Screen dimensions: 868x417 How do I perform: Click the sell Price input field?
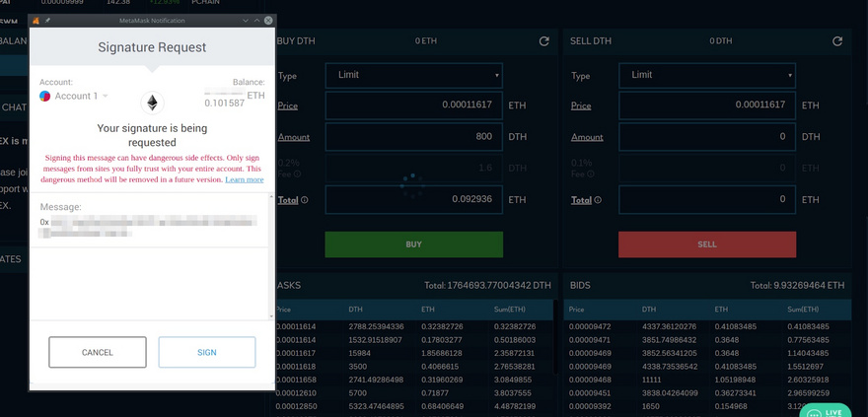coord(707,105)
